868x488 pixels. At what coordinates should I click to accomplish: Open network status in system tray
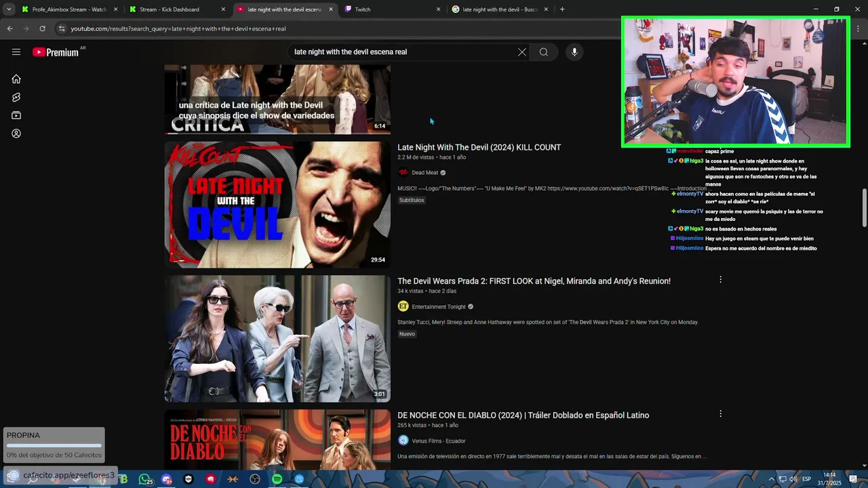[782, 479]
